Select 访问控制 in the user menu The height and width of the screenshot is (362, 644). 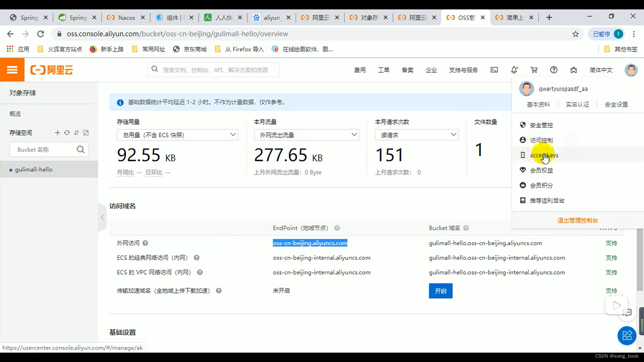541,140
